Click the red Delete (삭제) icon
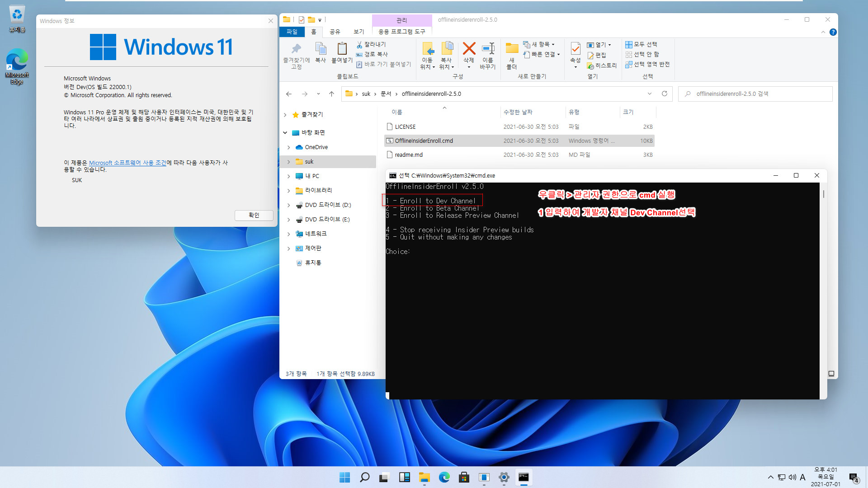The width and height of the screenshot is (868, 488). [469, 49]
